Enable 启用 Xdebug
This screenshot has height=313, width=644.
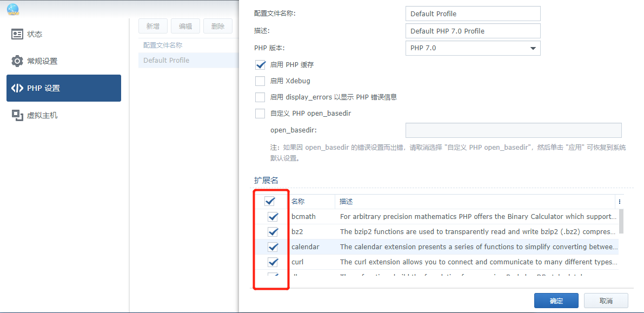point(260,81)
